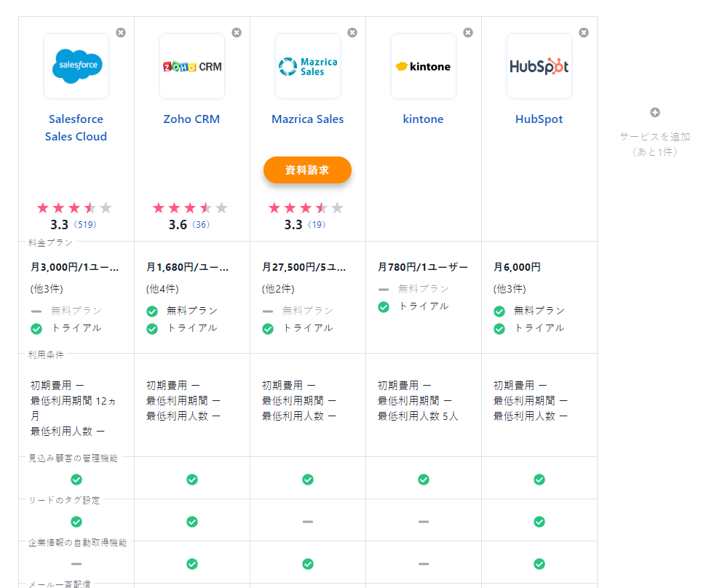View Salesforce's 519 reviews count
This screenshot has height=588, width=701.
87,225
